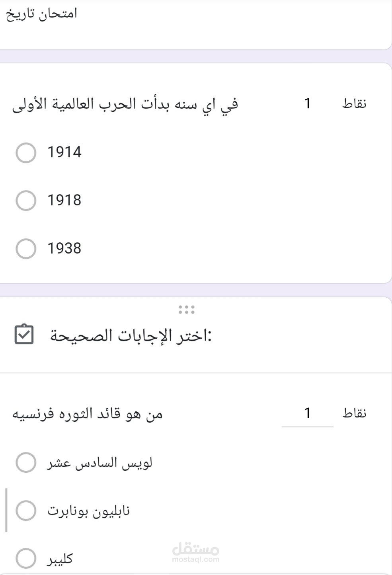
Task: Click the من هو قائد الثوره فرنسيه question
Action: [x=88, y=414]
